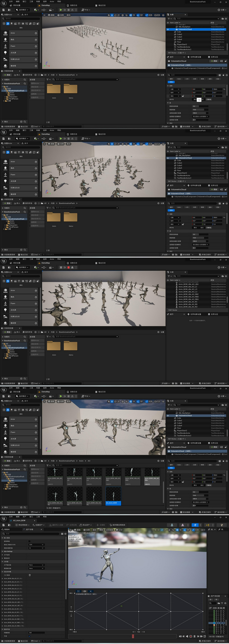Switch to Skeleton mode icon in AO_Anim_BOW editor

(x=172, y=525)
